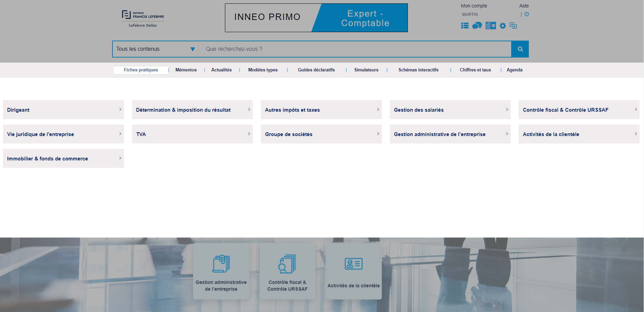Click the MARTIN user name
Image resolution: width=644 pixels, height=312 pixels.
click(x=470, y=15)
